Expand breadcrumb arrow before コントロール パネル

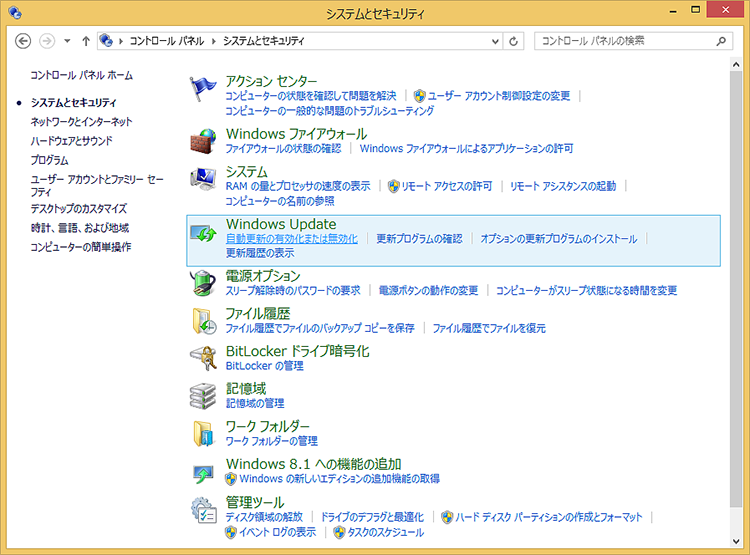coord(121,41)
